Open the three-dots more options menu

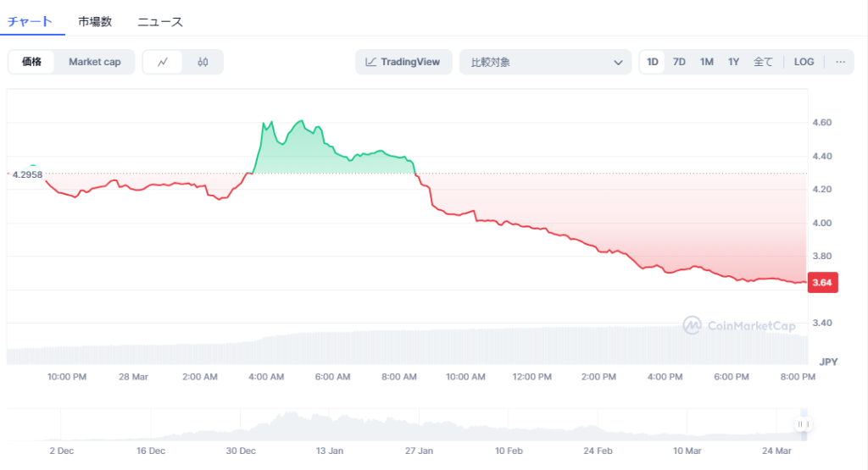pyautogui.click(x=840, y=62)
